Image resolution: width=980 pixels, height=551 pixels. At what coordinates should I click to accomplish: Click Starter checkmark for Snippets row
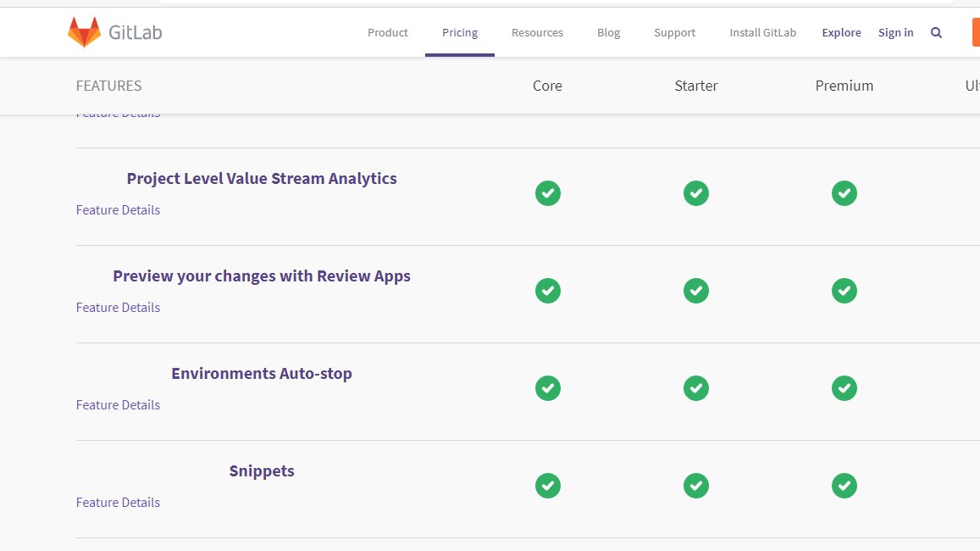(x=695, y=486)
